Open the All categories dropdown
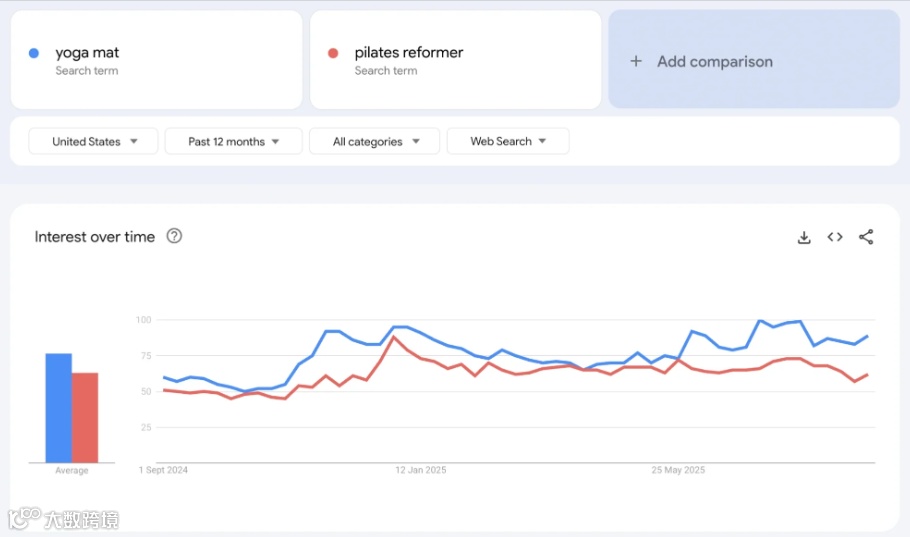910x537 pixels. (374, 142)
